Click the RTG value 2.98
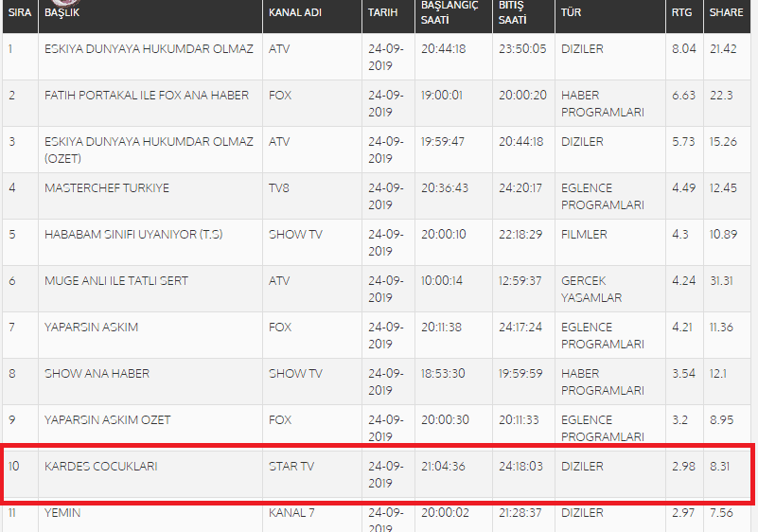 click(x=683, y=467)
